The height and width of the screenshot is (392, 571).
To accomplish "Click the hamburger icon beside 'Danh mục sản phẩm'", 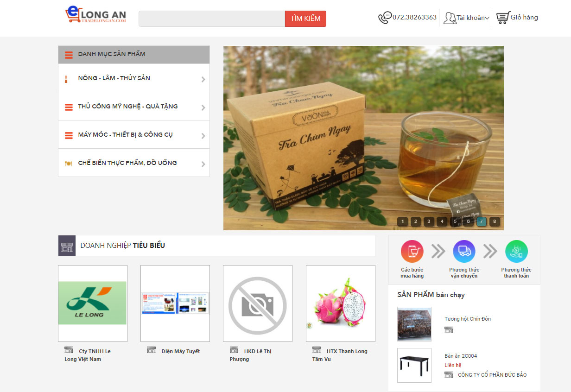I will point(69,55).
